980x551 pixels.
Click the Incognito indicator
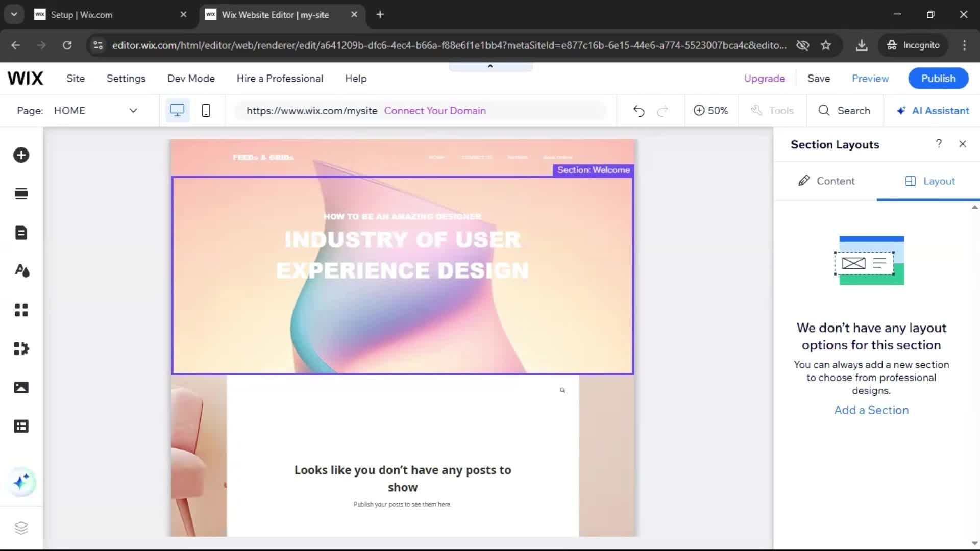913,45
